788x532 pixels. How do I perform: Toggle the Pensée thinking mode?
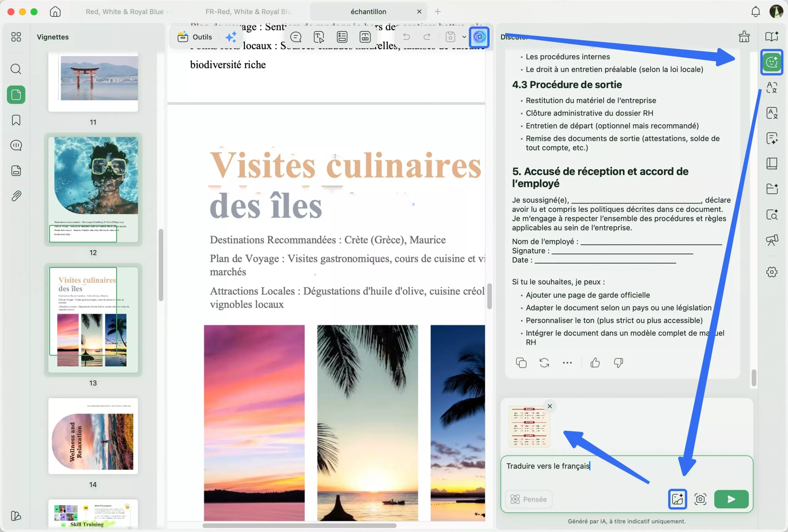[x=528, y=499]
